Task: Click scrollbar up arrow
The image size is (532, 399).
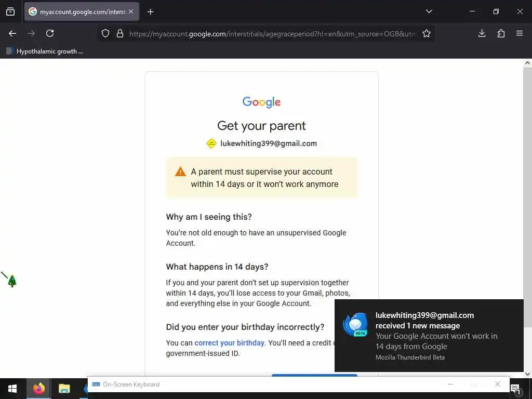Action: (527, 63)
